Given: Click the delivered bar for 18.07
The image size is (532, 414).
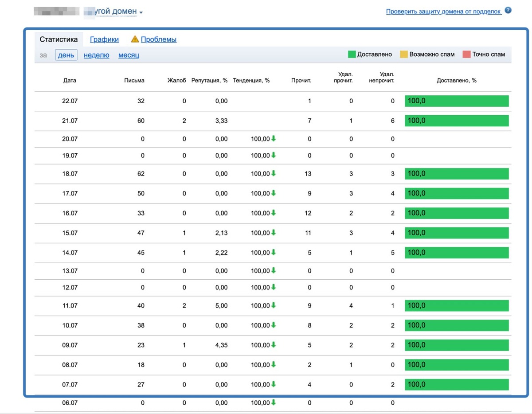Looking at the screenshot, I should click(x=457, y=173).
